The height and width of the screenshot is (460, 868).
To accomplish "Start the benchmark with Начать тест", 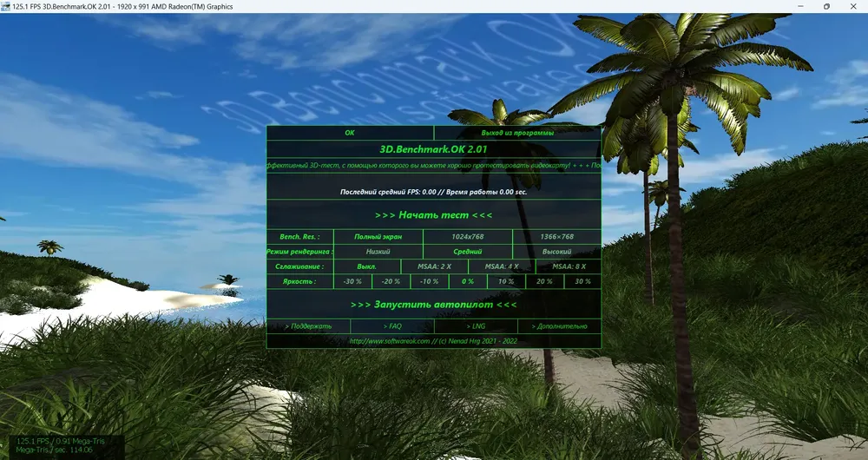I will [433, 214].
